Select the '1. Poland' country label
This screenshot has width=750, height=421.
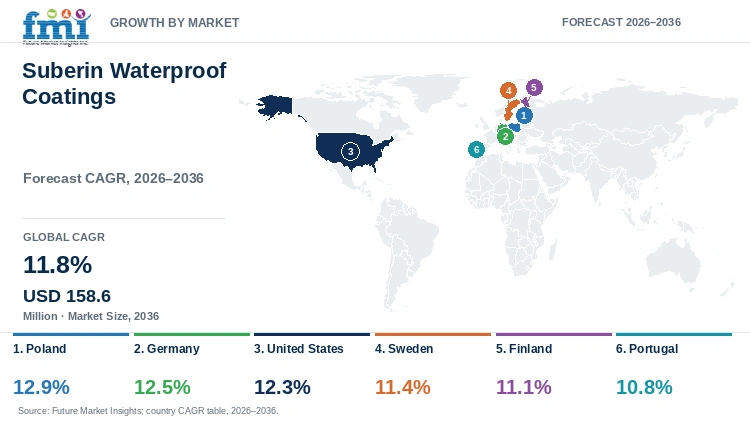[40, 349]
